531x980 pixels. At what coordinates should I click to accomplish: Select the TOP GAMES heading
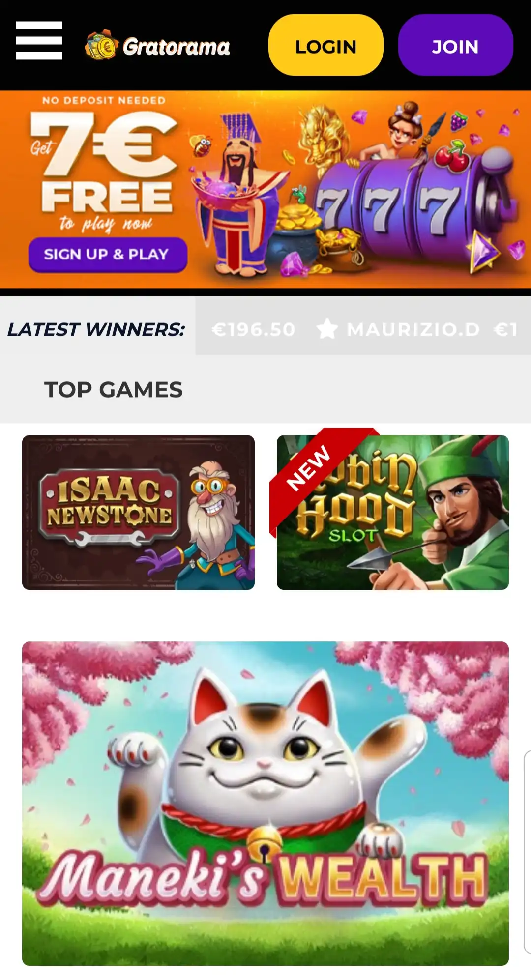tap(114, 390)
